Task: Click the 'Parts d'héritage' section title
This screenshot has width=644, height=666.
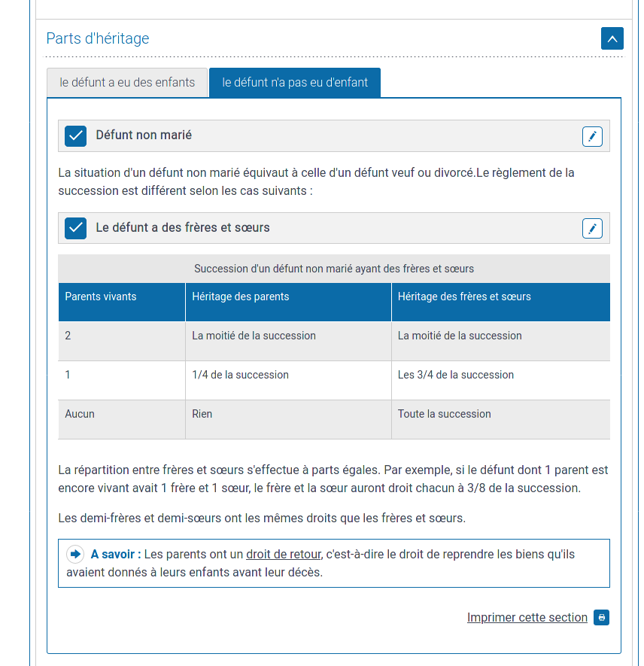Action: [98, 38]
